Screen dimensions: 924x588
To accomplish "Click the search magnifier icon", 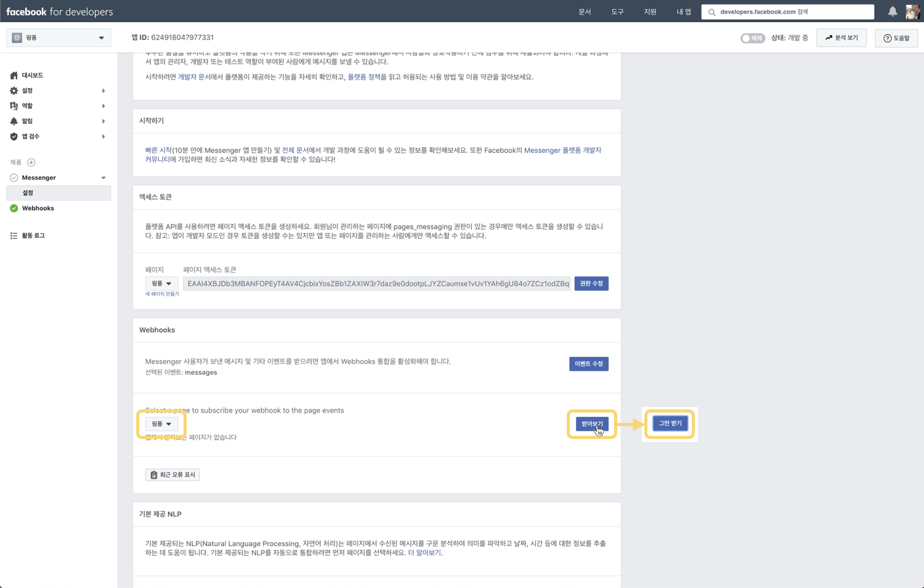I will pyautogui.click(x=711, y=12).
